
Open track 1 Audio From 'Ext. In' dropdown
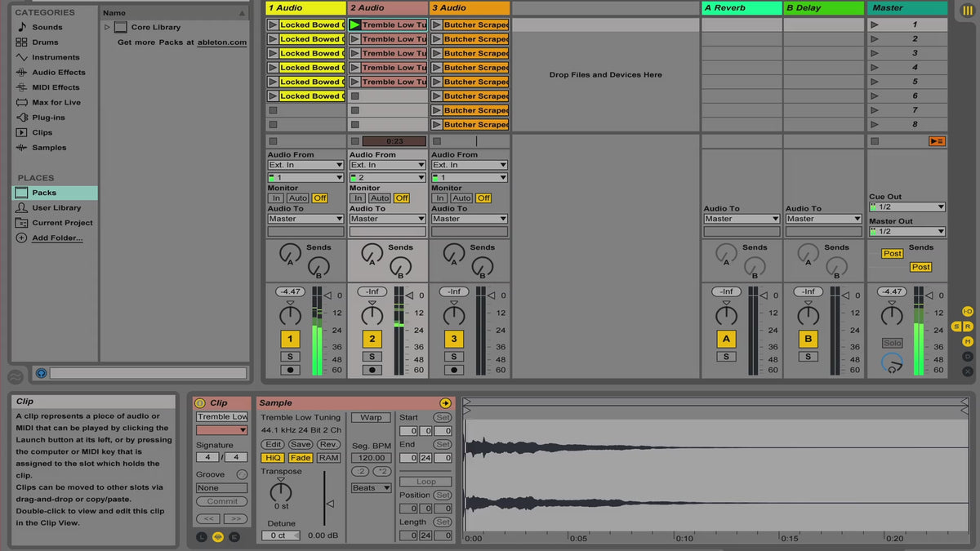[306, 165]
